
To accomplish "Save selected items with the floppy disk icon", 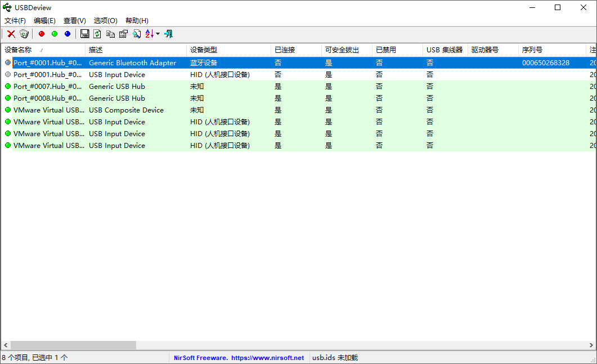I will [84, 34].
